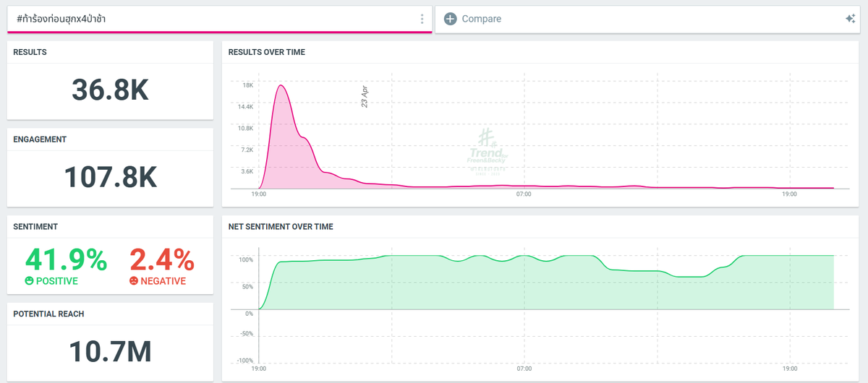Click the 07:00 x-axis label in results chart

click(x=524, y=194)
